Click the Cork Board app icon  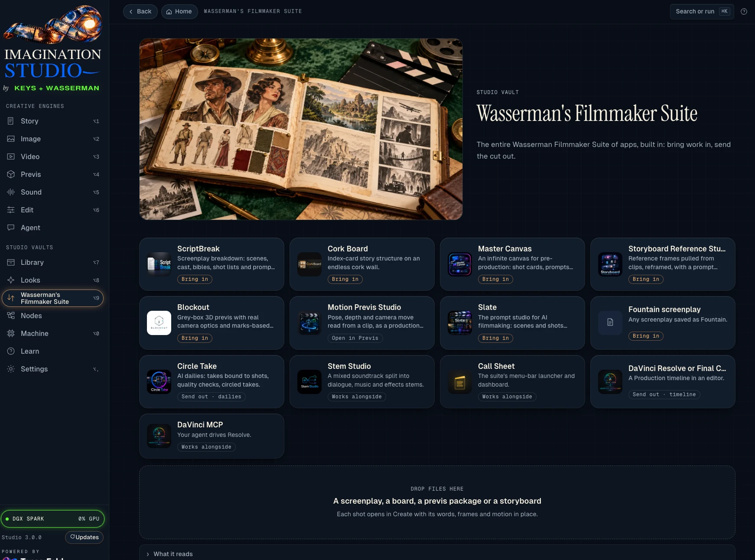click(x=309, y=264)
